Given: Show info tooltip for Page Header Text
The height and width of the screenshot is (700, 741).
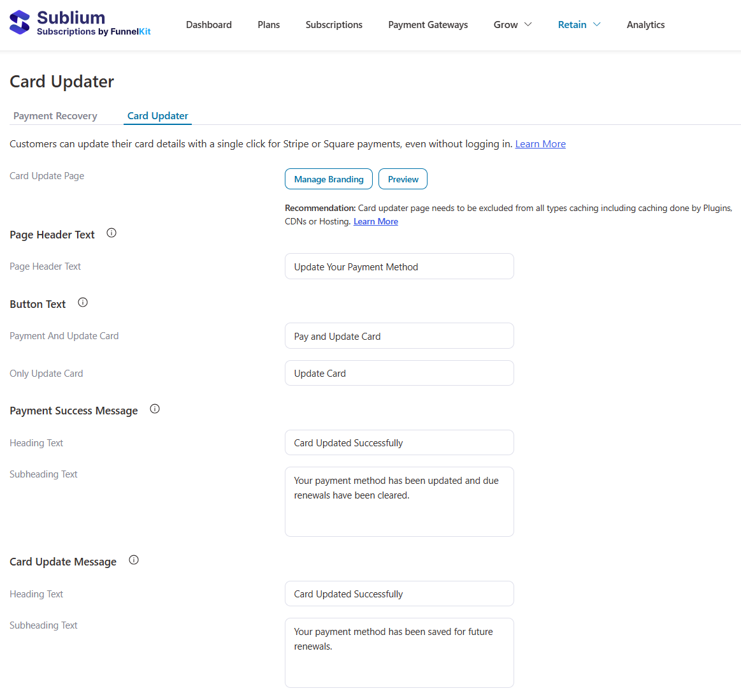Looking at the screenshot, I should 112,233.
